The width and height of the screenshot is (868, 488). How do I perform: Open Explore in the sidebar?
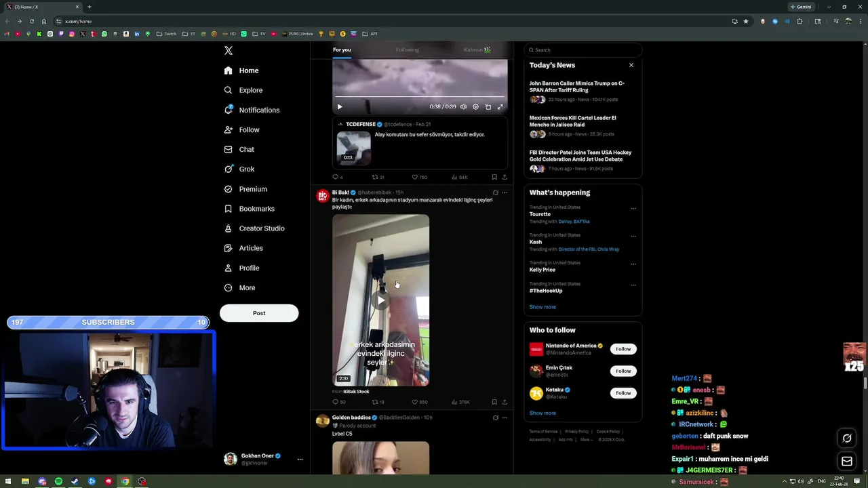(x=243, y=90)
